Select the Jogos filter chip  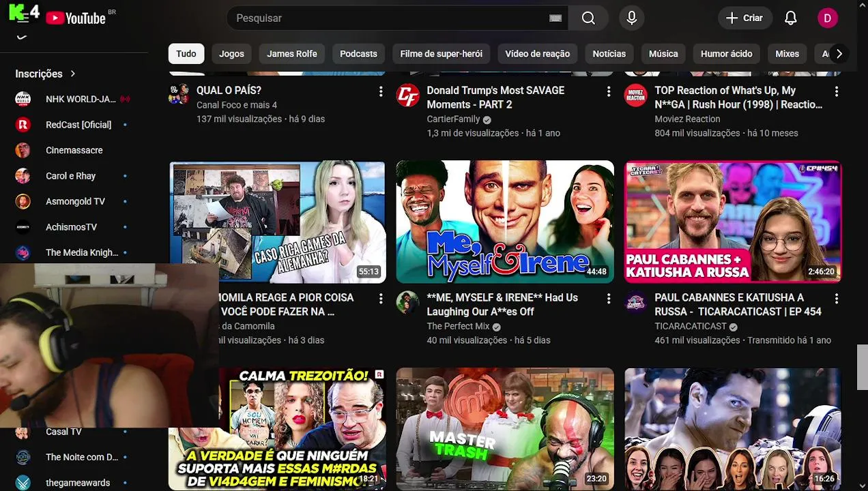(231, 54)
